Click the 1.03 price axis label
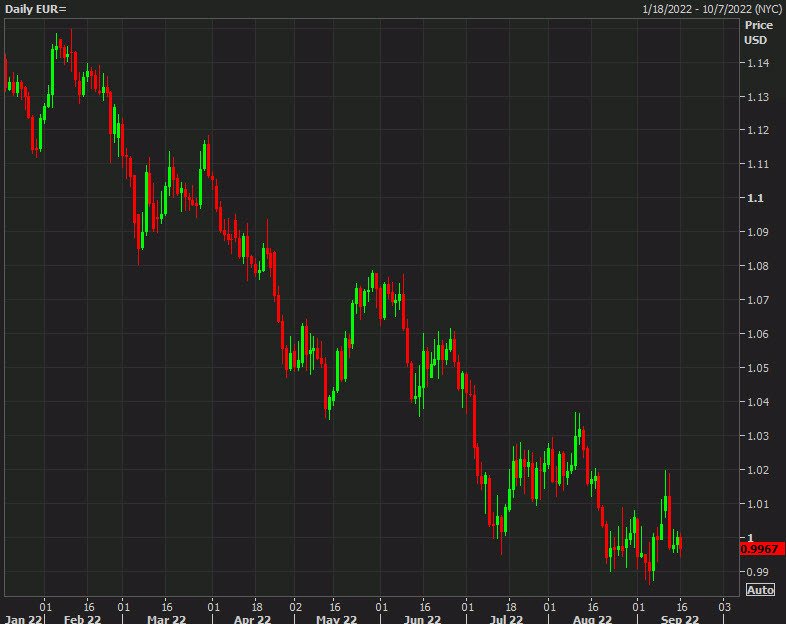Screen dimensions: 786x624 758,436
